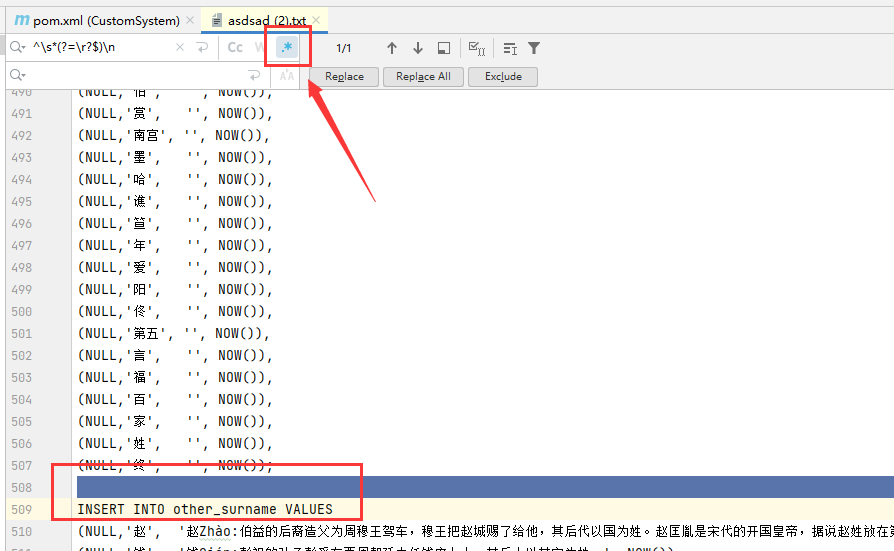The image size is (894, 551).
Task: Insert new line in find field
Action: (x=202, y=47)
